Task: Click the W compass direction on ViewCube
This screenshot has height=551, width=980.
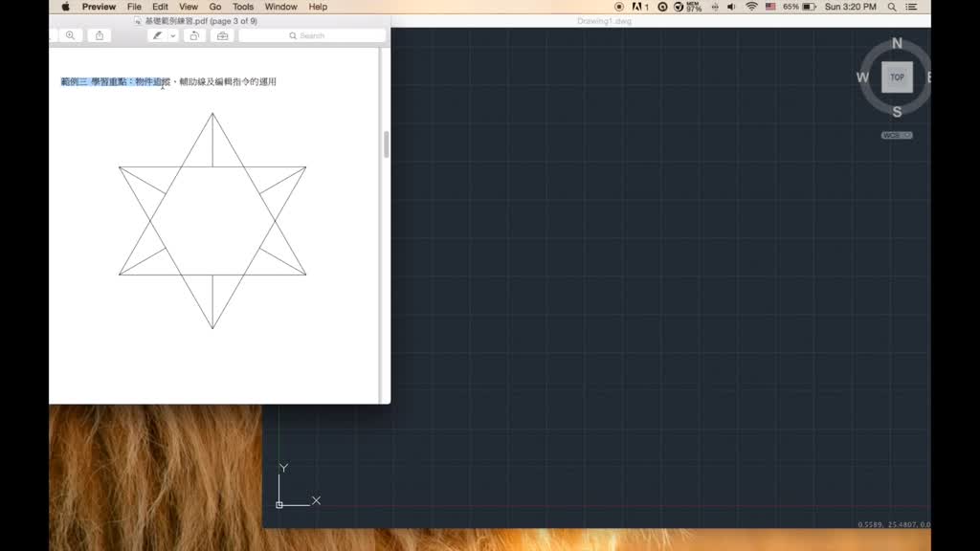Action: coord(862,77)
